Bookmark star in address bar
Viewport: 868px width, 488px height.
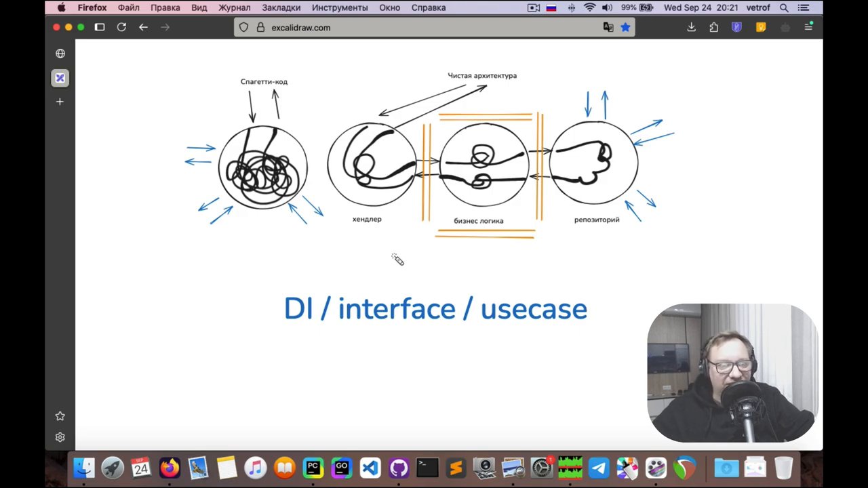click(625, 27)
